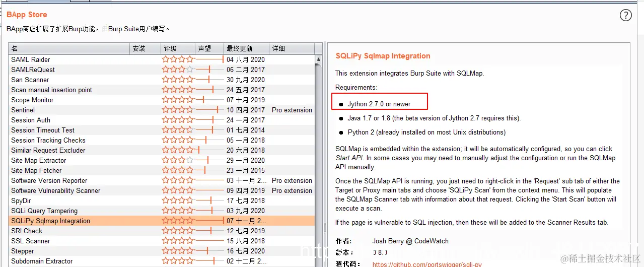This screenshot has height=267, width=644.
Task: Select the Subdomain Extractor row
Action: click(x=162, y=261)
